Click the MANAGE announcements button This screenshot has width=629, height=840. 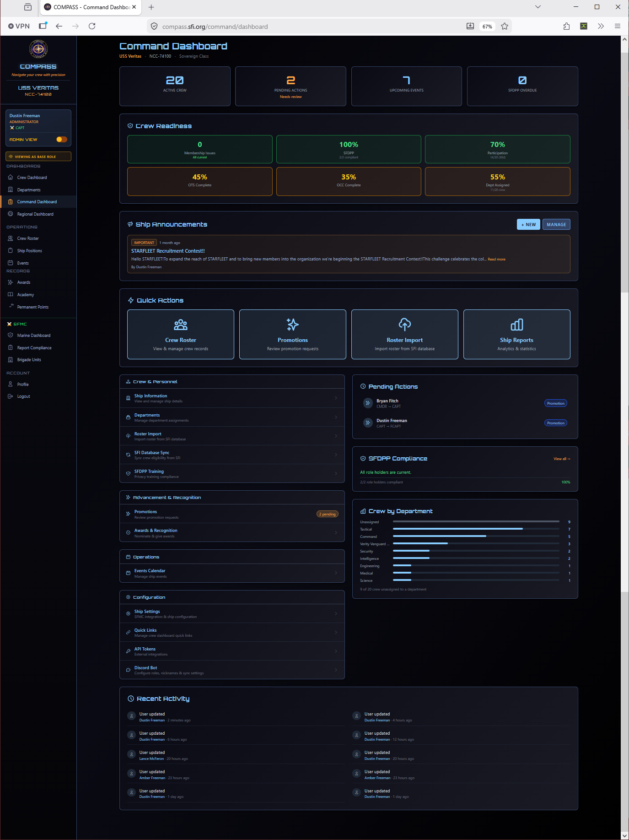pos(556,224)
